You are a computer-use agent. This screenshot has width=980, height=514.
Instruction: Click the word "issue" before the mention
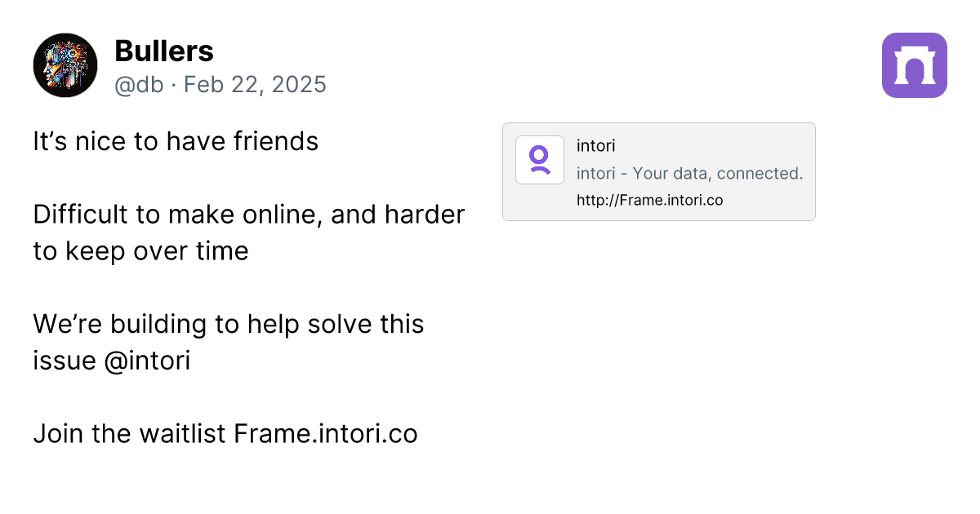pos(65,360)
